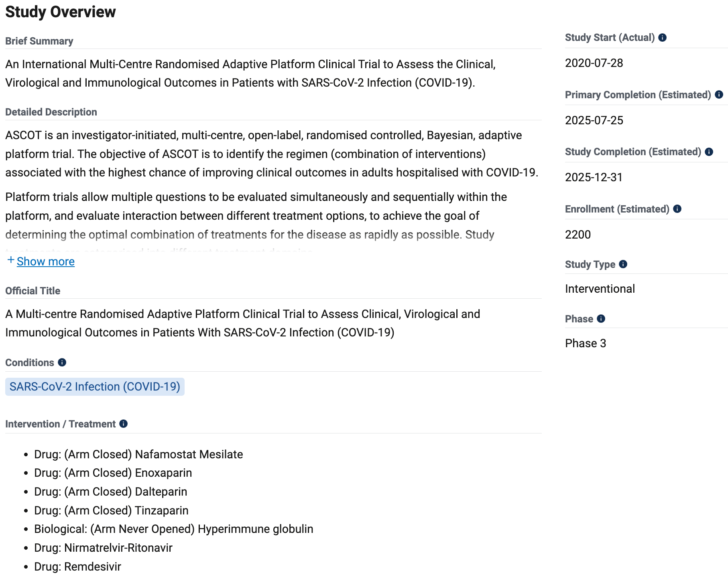The image size is (728, 575).
Task: Click the Remdesivir drug entry
Action: (77, 567)
